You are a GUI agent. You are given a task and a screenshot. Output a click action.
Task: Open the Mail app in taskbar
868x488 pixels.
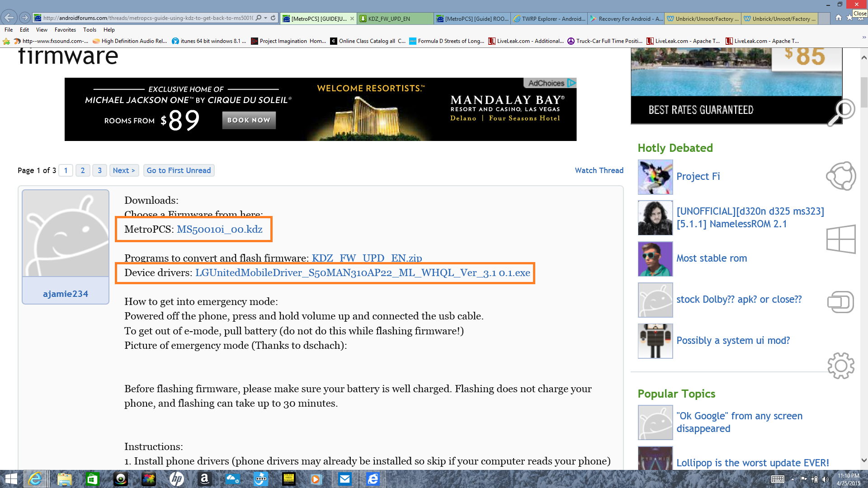(x=345, y=479)
